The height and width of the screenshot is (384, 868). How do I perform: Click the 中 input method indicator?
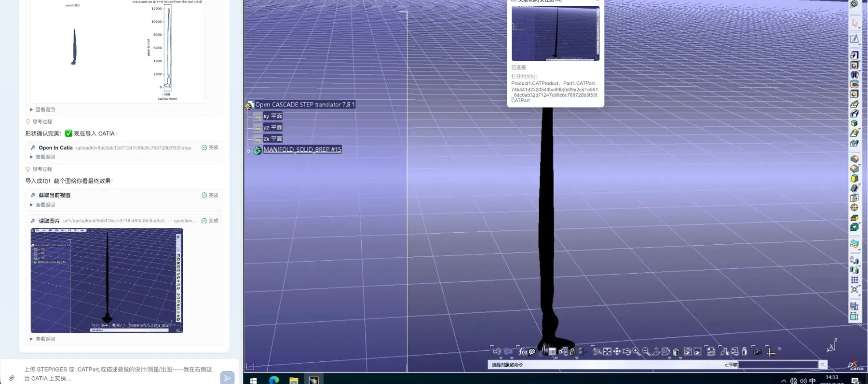click(x=813, y=381)
